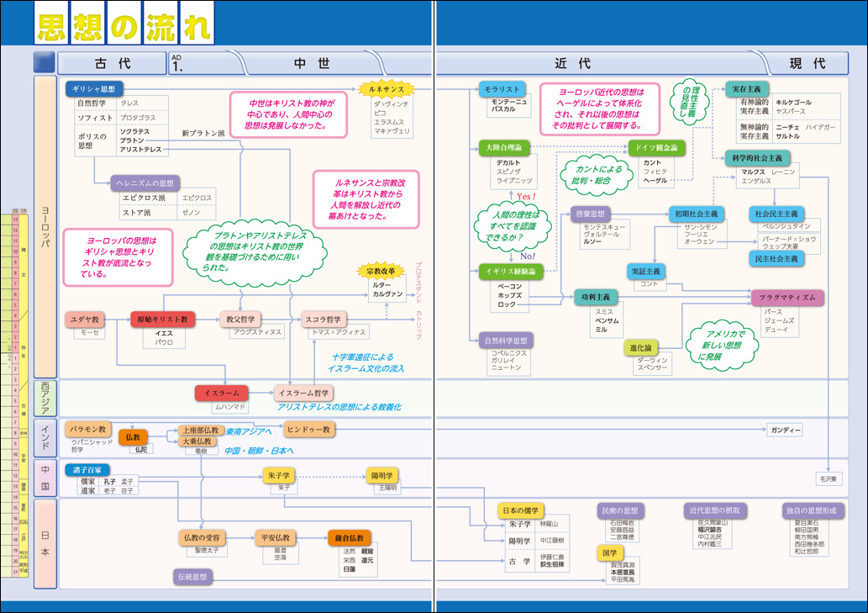Click the 宗教改革 starburst label
Image resolution: width=868 pixels, height=613 pixels.
coord(381,271)
